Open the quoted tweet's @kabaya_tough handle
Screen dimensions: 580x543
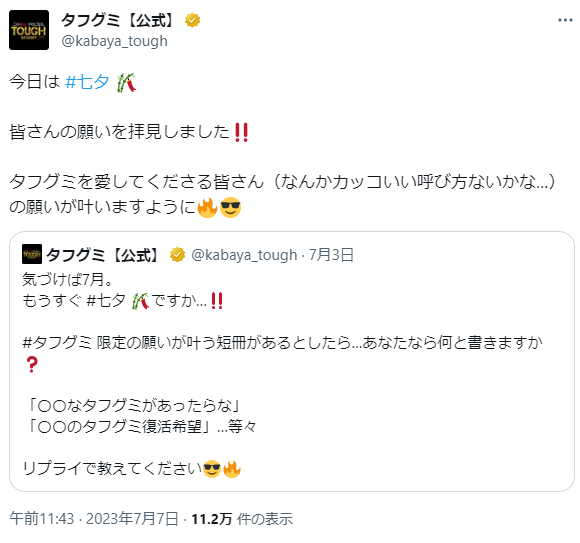[244, 255]
